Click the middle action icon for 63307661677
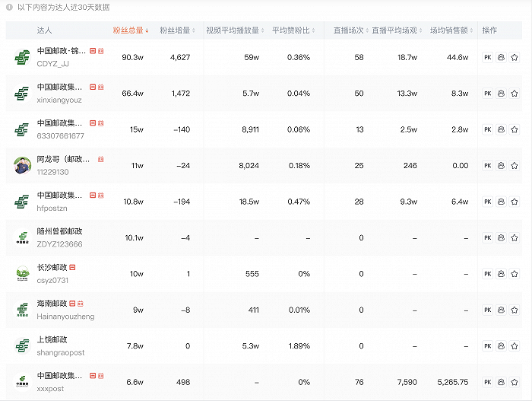532x401 pixels. [501, 129]
